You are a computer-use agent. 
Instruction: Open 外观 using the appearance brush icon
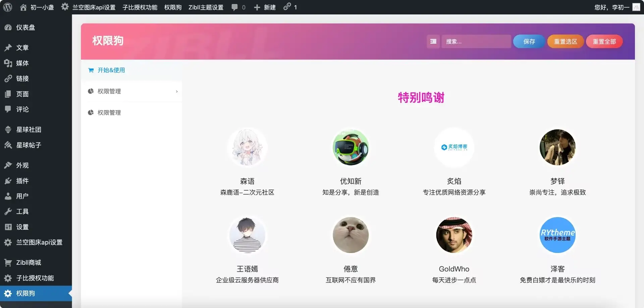click(x=8, y=165)
